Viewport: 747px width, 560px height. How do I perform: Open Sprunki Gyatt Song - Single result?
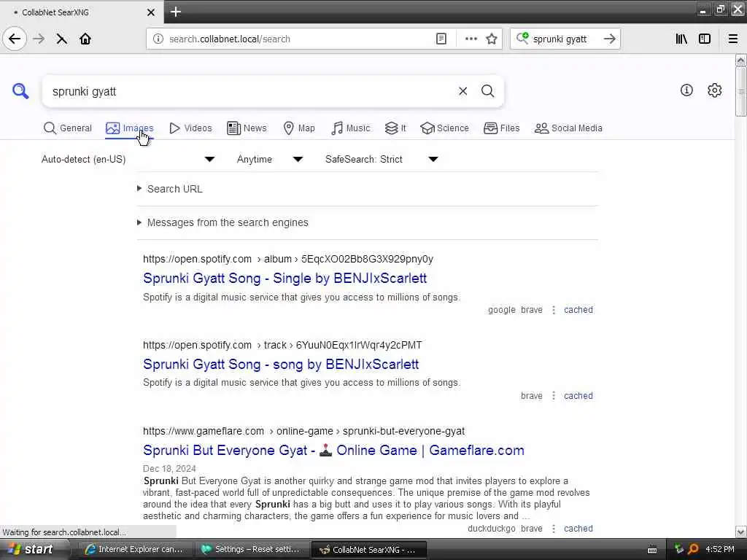(285, 278)
